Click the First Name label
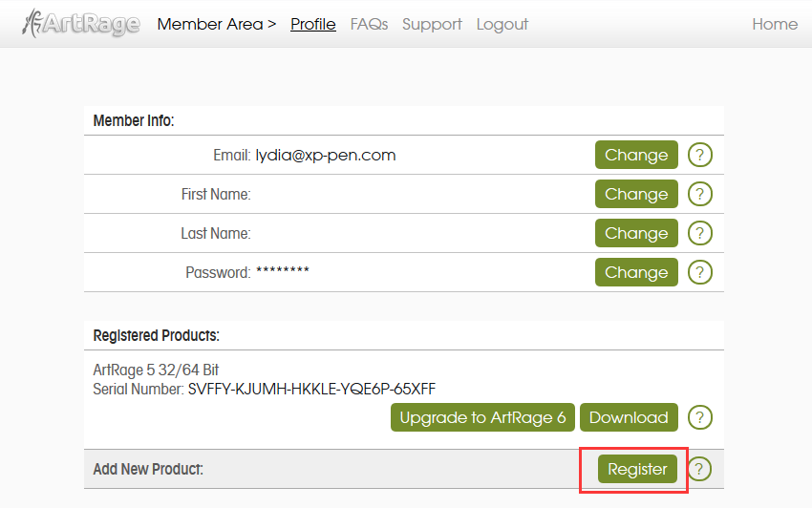This screenshot has height=508, width=812. coord(216,194)
